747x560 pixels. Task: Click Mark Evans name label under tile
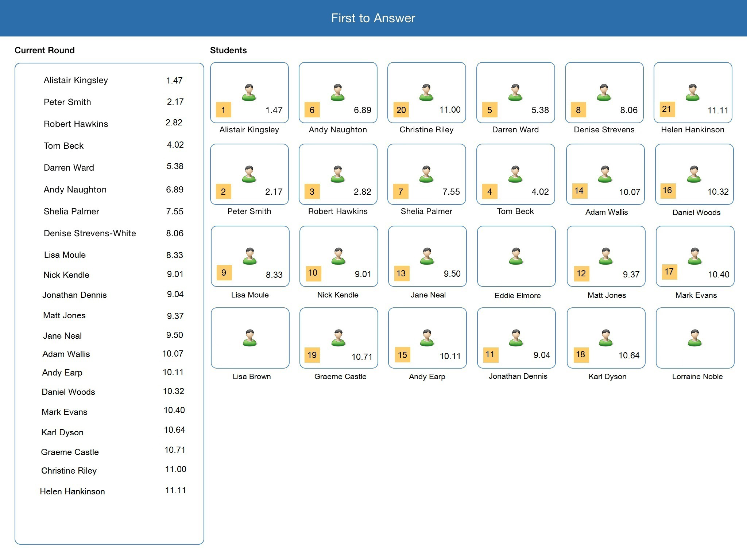pyautogui.click(x=696, y=295)
